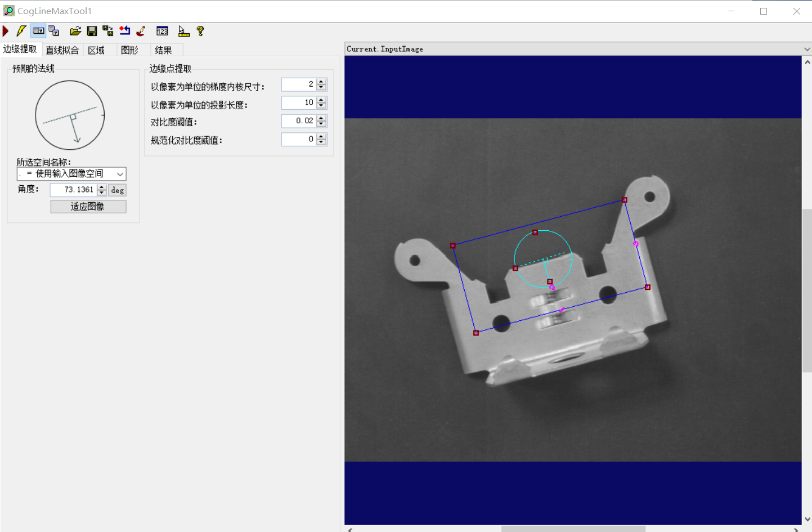Screen dimensions: 812x532
Task: Click the deg angle unit button
Action: pyautogui.click(x=116, y=190)
